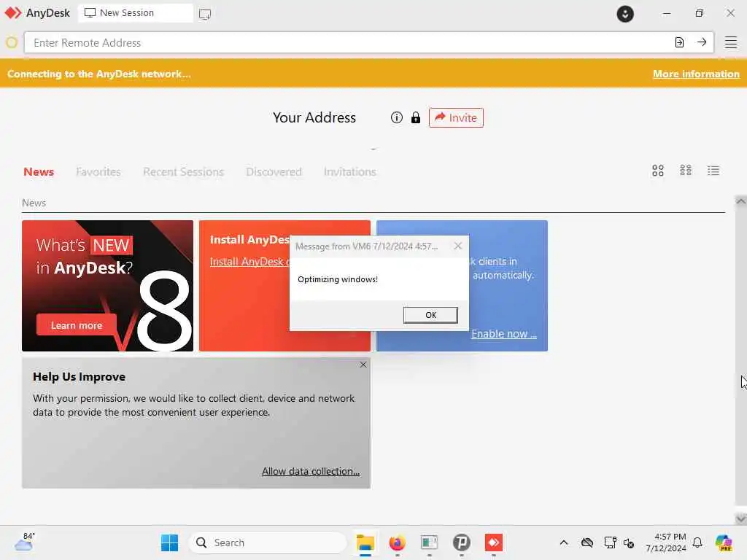Close the Help Us Improve panel

pyautogui.click(x=363, y=365)
